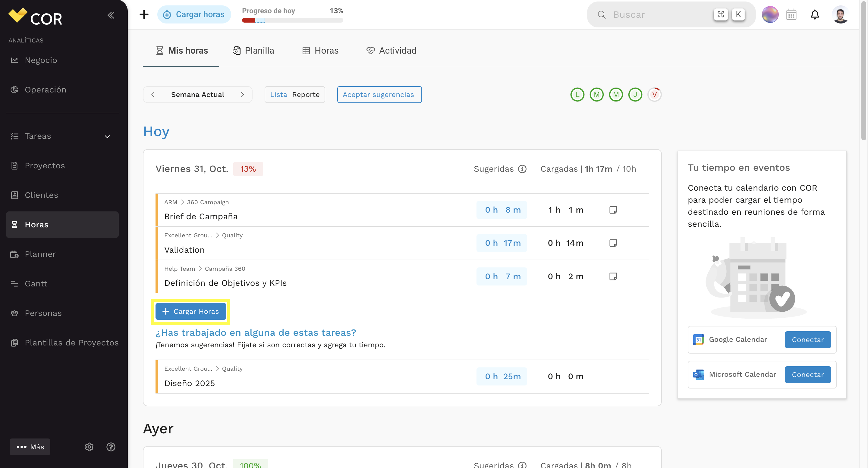Click Aceptar sugerencias button
The image size is (868, 468).
coord(379,95)
